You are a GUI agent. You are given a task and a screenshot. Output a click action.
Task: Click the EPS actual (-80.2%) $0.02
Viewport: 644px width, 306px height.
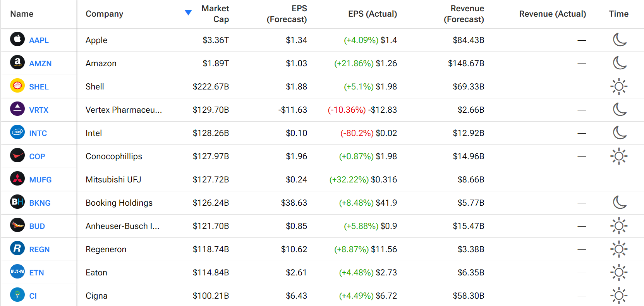pos(369,133)
